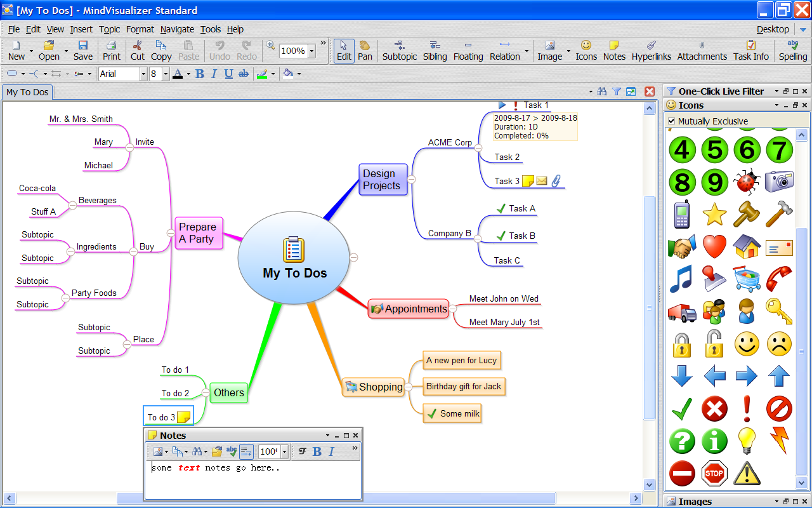Click the ladybug icon in Icons panel
This screenshot has width=812, height=508.
(x=747, y=182)
